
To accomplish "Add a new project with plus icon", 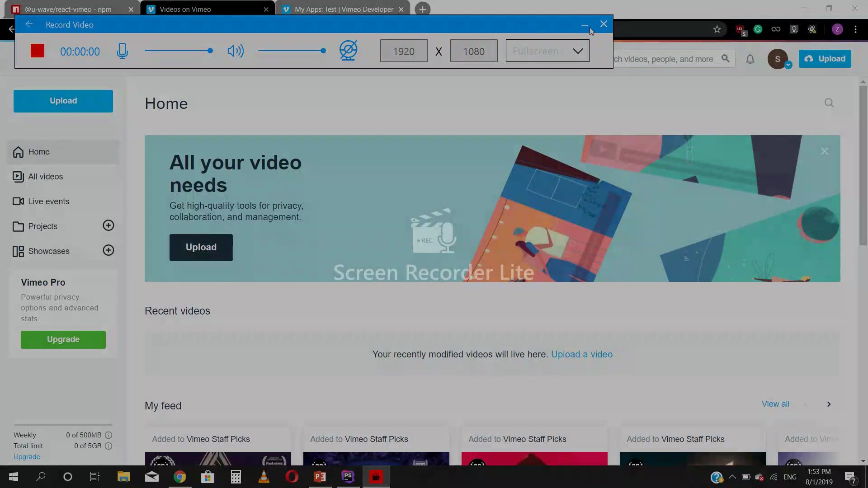I will [x=108, y=225].
